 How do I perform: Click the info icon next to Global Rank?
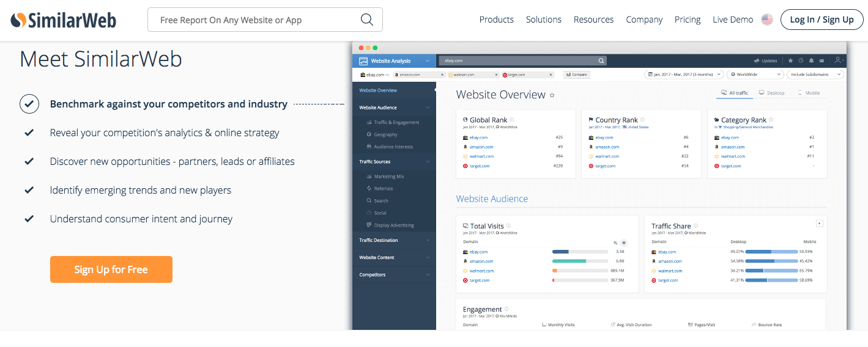coord(512,120)
